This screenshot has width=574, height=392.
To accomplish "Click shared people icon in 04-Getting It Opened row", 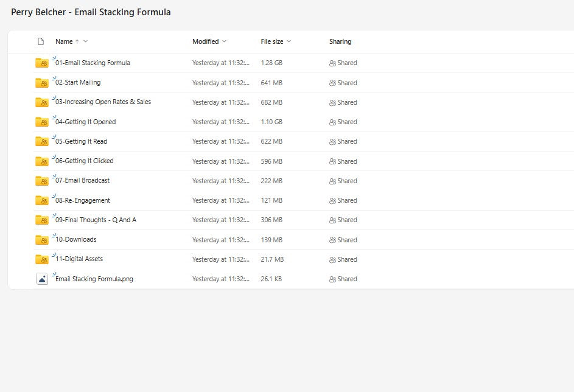I will tap(332, 122).
